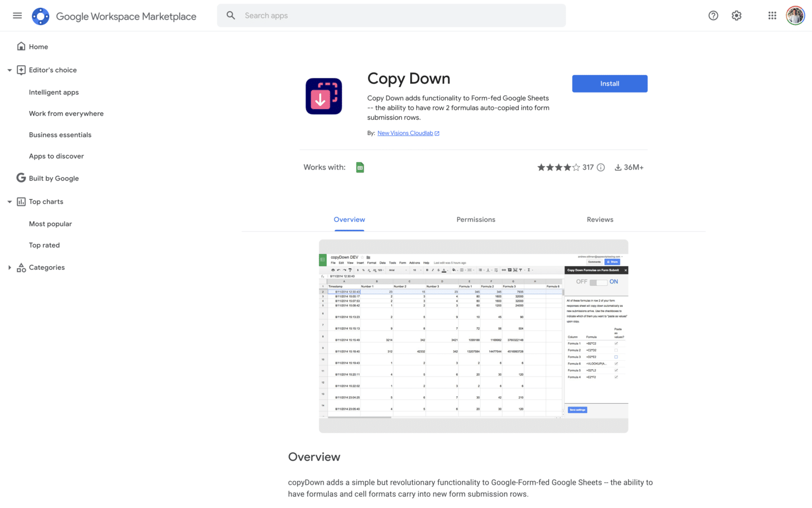Click the Search apps field
This screenshot has height=508, width=812.
(391, 15)
